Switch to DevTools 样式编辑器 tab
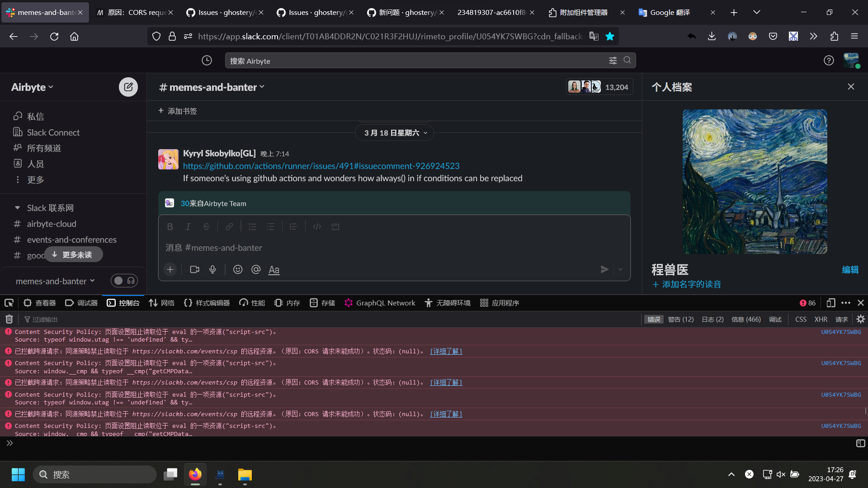868x488 pixels. coord(207,303)
